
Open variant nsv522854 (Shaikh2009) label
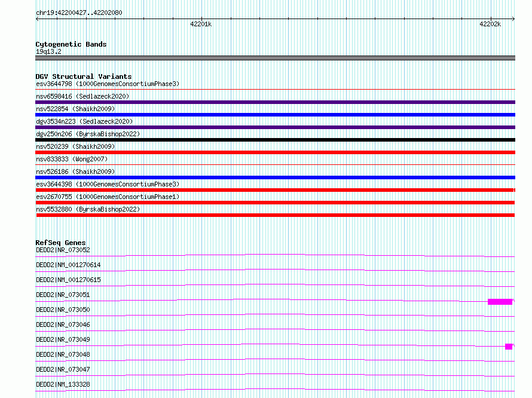pyautogui.click(x=75, y=109)
